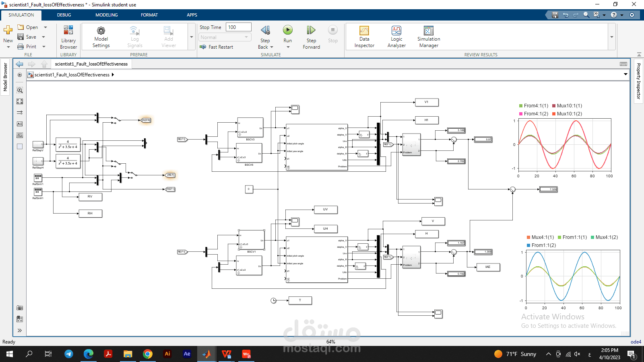Click the Stop Time input field
Screen dimensions: 644x362
238,27
